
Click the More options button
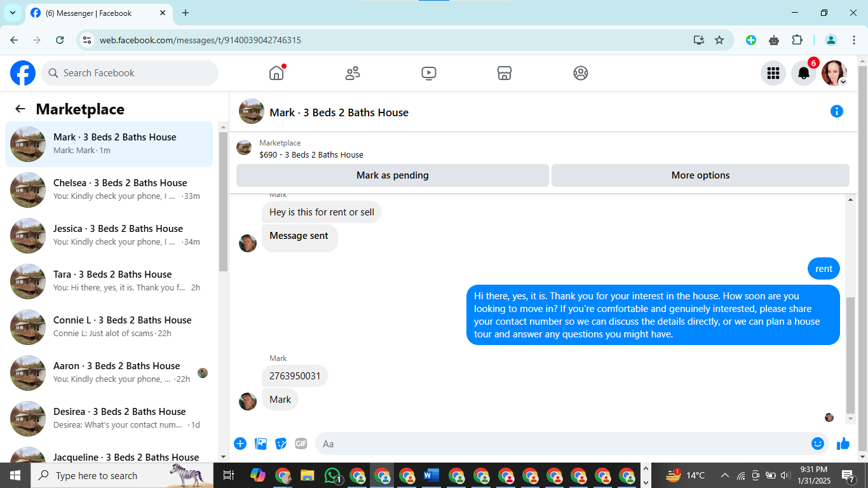(x=700, y=175)
